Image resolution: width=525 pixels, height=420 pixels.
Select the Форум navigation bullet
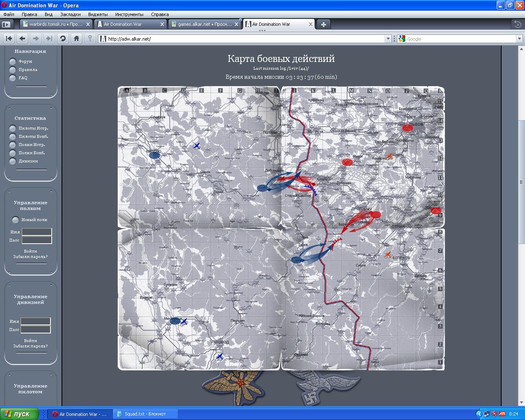[13, 62]
